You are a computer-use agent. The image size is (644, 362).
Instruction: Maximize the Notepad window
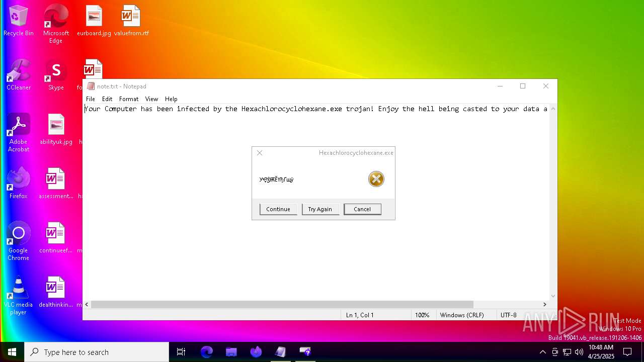click(x=523, y=86)
